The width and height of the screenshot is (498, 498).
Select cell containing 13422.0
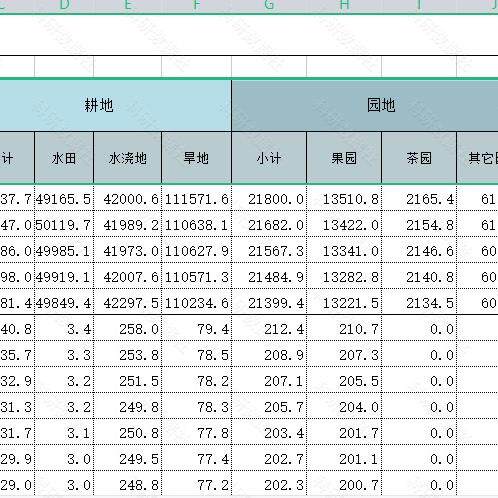pos(344,224)
